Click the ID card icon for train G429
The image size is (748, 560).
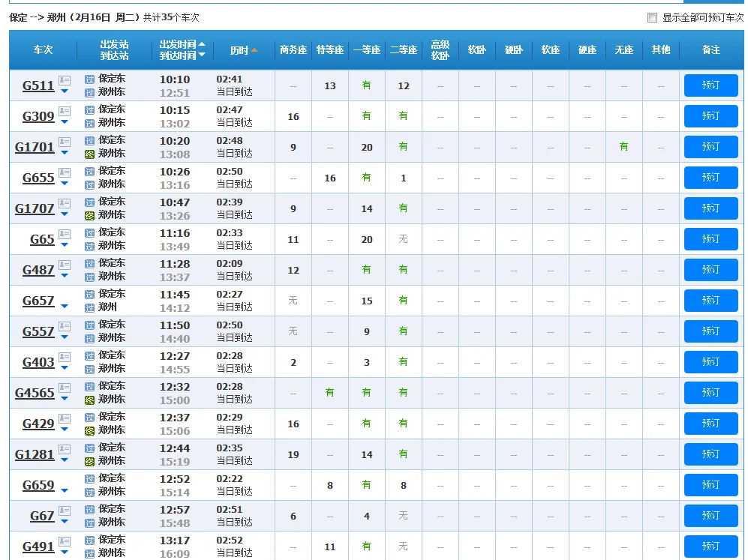click(x=65, y=418)
